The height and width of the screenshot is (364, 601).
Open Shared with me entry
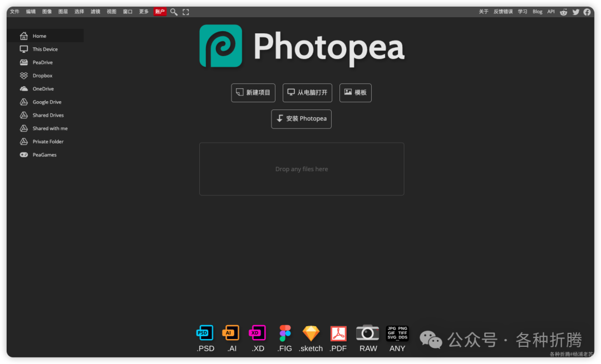[x=45, y=128]
